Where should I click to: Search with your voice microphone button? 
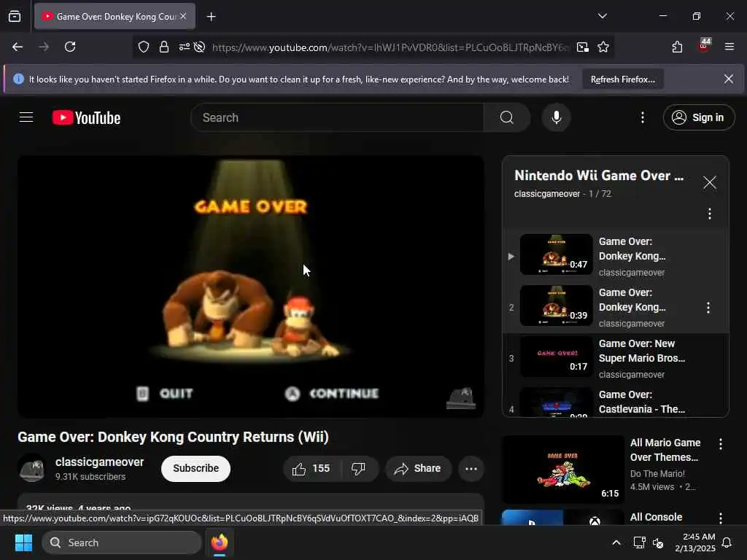[x=556, y=117]
